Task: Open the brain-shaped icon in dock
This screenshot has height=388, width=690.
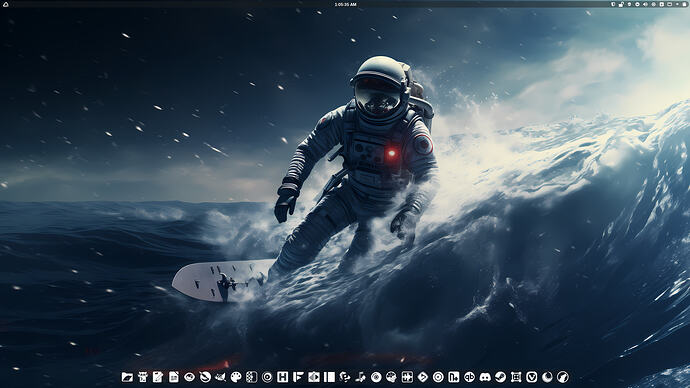Action: pos(391,377)
